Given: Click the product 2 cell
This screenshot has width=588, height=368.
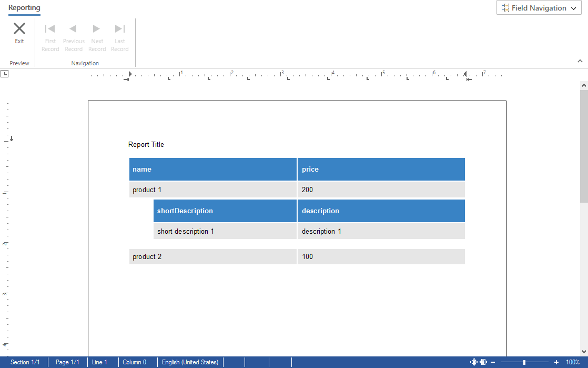Looking at the screenshot, I should pyautogui.click(x=213, y=256).
